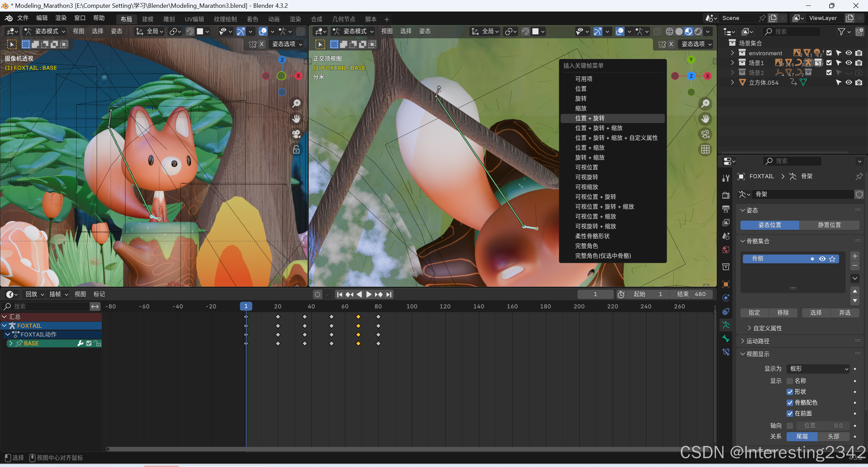Viewport: 868px width, 467px height.
Task: Choose 位置 + 旋转 + 缩放 keyframe option
Action: pos(599,128)
